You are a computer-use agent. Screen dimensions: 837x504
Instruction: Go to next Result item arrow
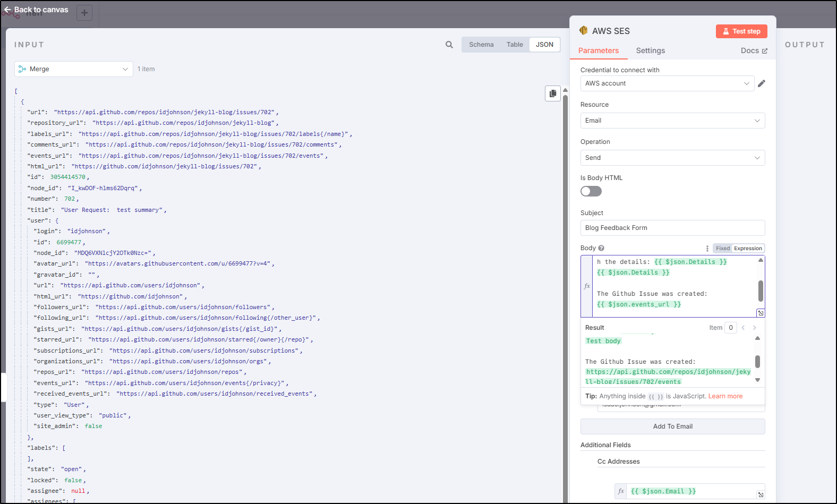pyautogui.click(x=754, y=328)
